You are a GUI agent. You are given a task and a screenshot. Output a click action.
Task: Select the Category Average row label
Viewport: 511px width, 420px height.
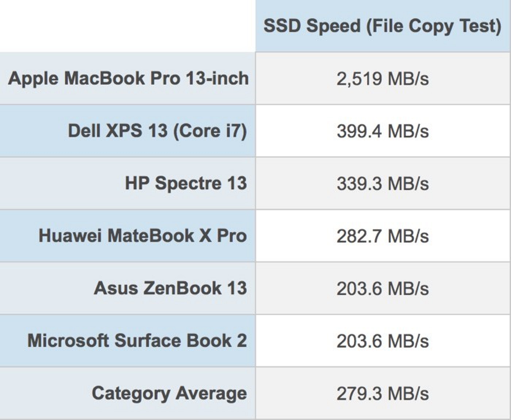169,393
